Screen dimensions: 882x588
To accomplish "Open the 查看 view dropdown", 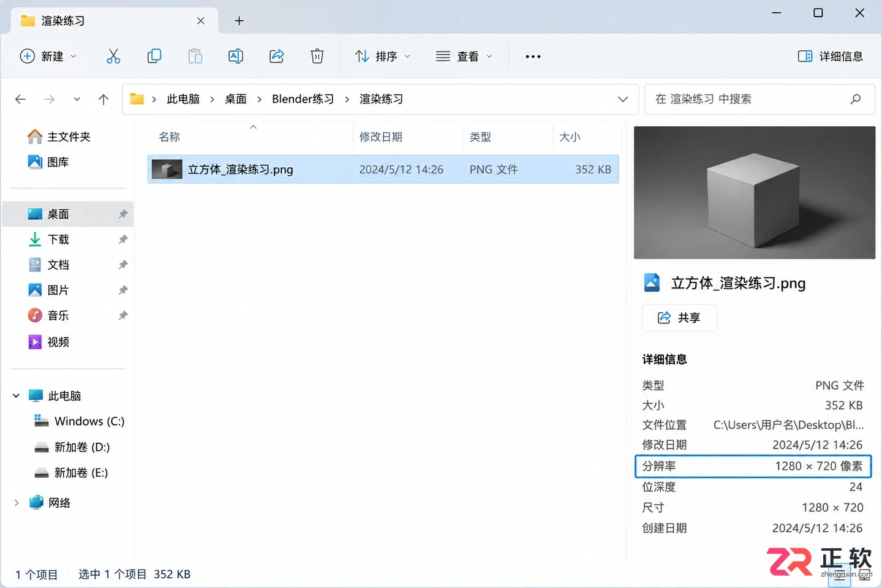I will 464,56.
